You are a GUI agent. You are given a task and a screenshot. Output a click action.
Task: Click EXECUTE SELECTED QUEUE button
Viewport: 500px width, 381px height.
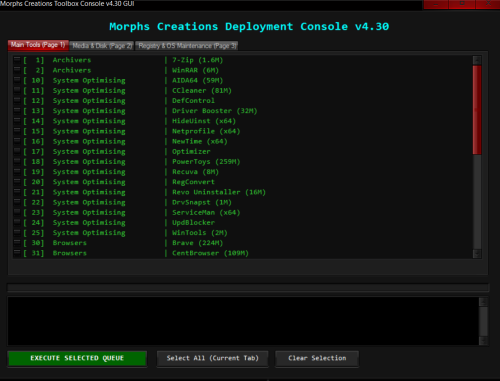pyautogui.click(x=77, y=358)
